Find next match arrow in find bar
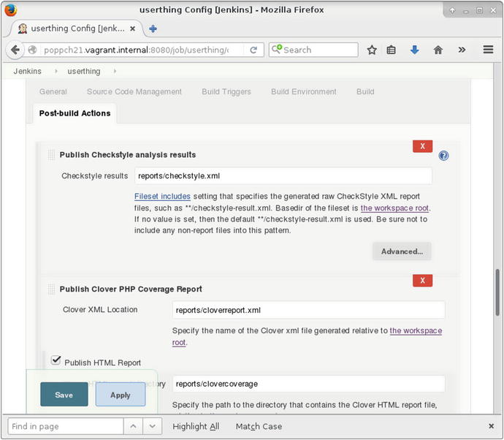This screenshot has height=440, width=504. 153,426
